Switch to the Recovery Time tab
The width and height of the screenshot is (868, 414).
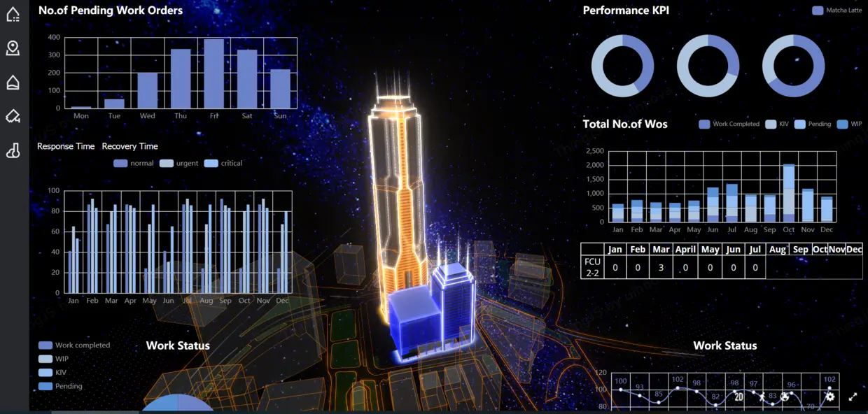click(130, 146)
